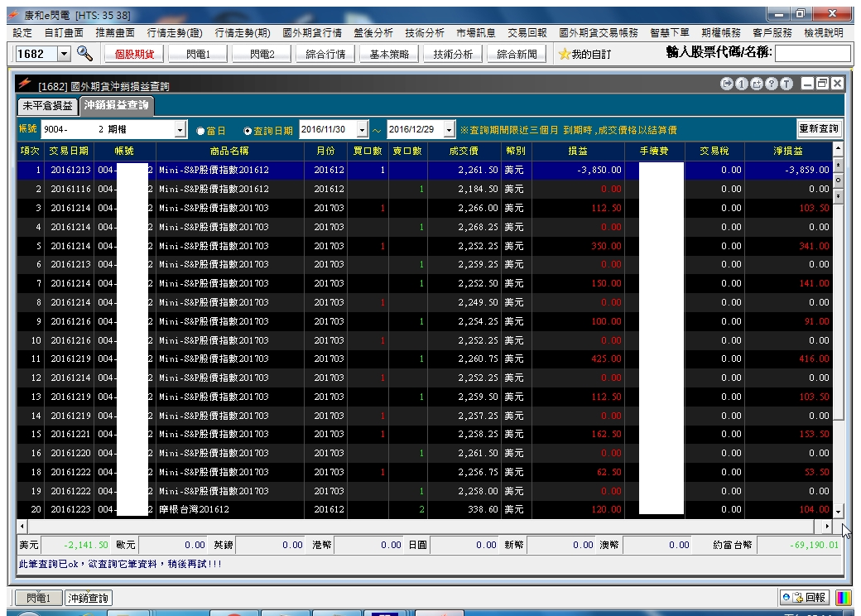Select row 1 with price 2,261.50
This screenshot has width=861, height=616.
[x=425, y=171]
